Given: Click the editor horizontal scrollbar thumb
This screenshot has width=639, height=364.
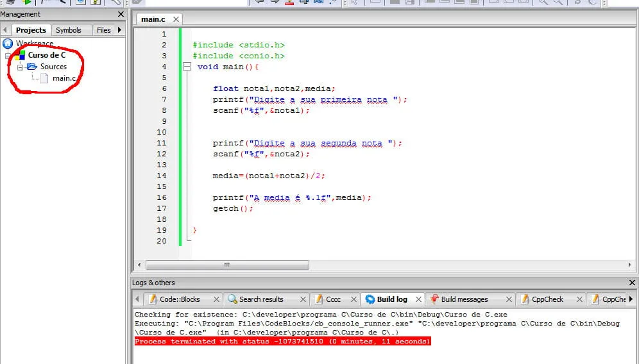Looking at the screenshot, I should [x=227, y=265].
